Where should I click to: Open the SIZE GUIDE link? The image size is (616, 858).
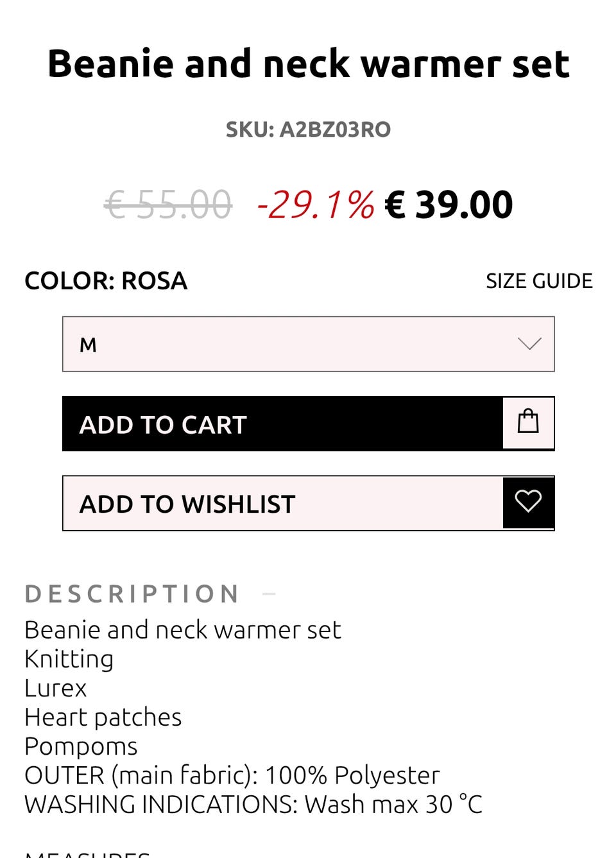coord(539,281)
